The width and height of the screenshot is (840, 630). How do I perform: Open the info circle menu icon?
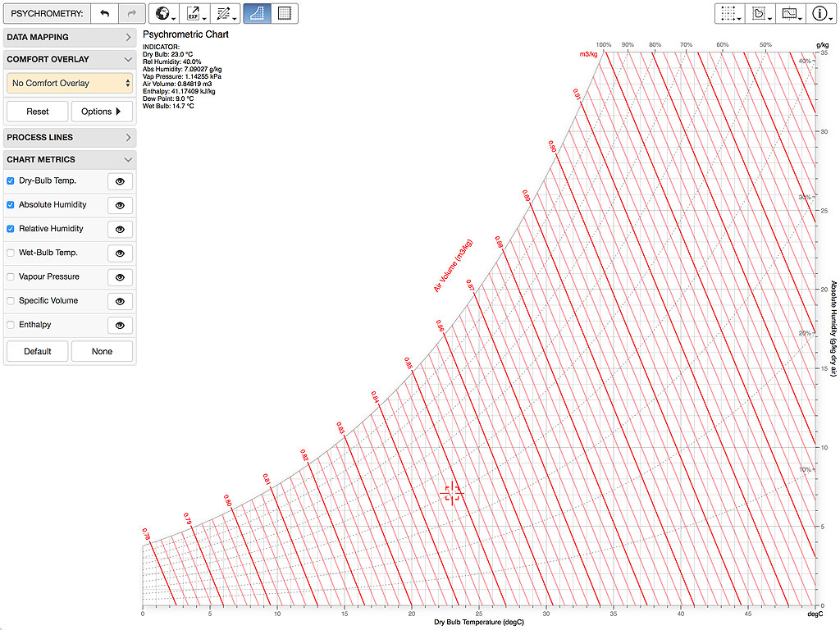(x=821, y=13)
